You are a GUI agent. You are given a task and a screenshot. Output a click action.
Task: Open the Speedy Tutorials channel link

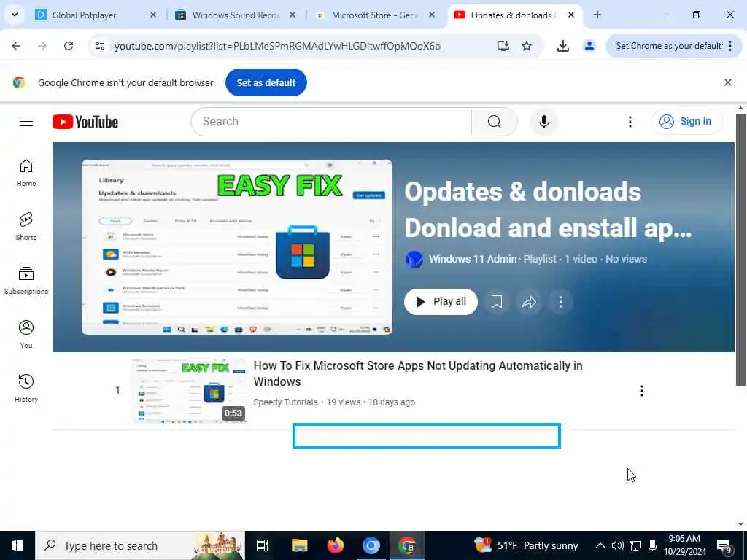coord(285,402)
